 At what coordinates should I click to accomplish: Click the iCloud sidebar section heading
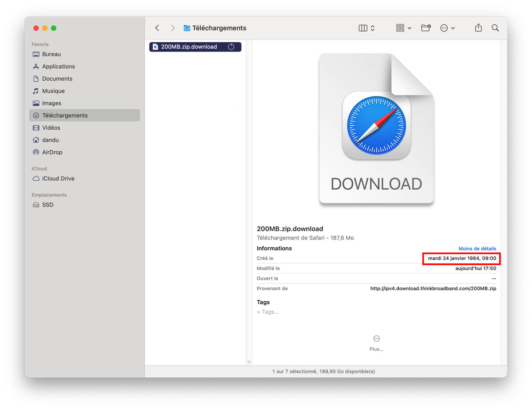coord(39,168)
